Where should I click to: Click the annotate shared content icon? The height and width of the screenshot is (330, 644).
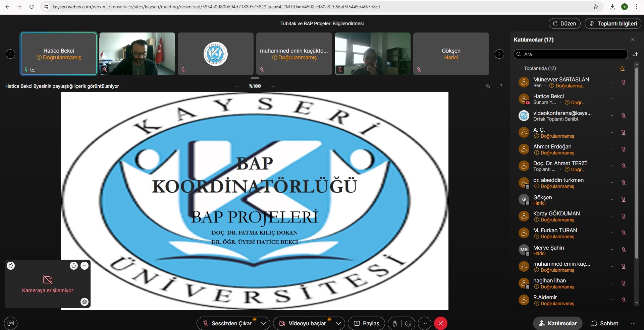tap(488, 86)
